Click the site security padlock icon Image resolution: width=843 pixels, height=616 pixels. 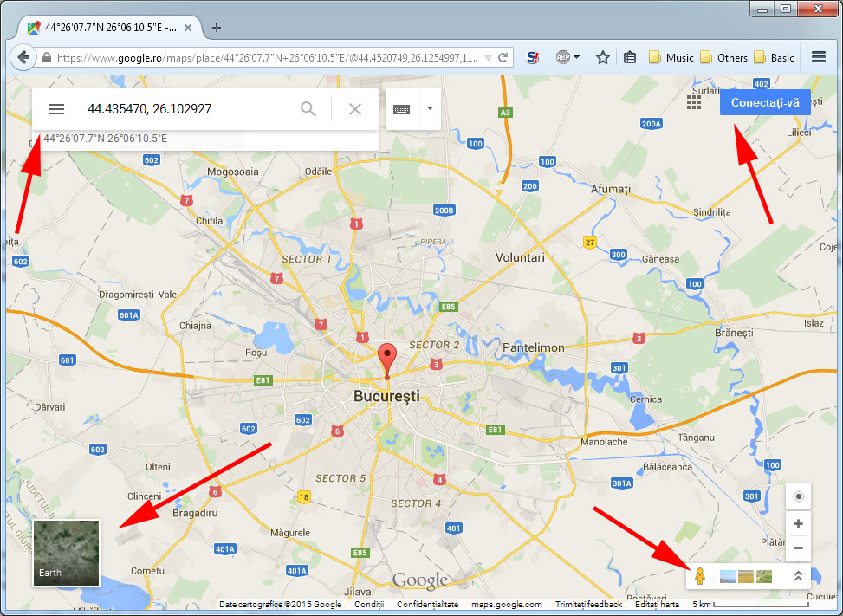[47, 57]
